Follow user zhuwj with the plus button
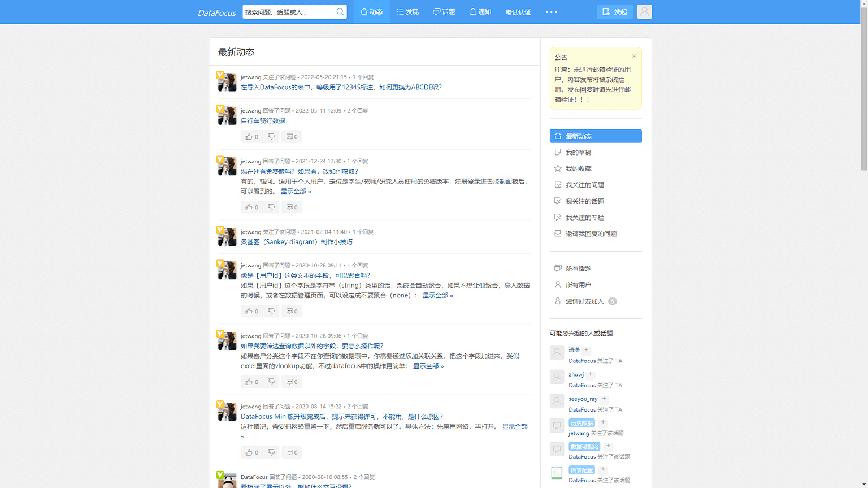The width and height of the screenshot is (868, 488). pyautogui.click(x=590, y=374)
